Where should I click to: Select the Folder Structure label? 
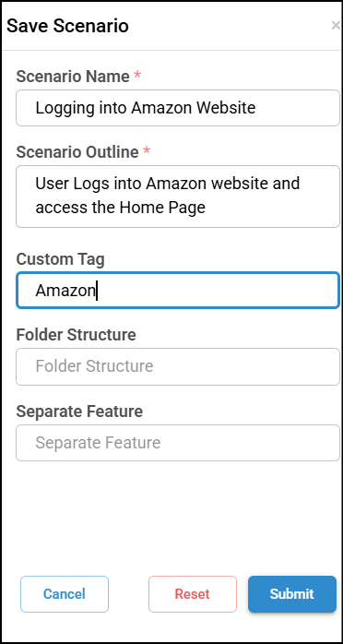(76, 335)
